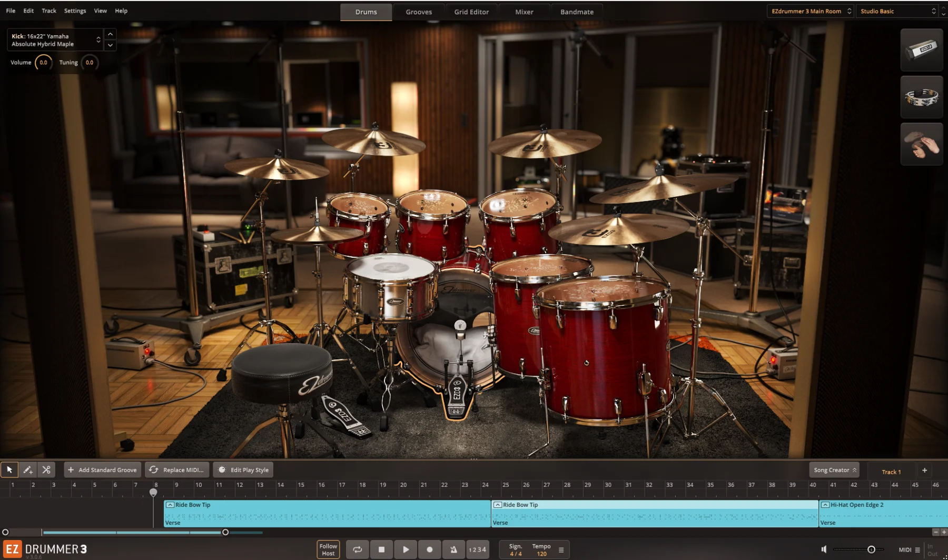Click Add Standard Groove button

point(103,470)
